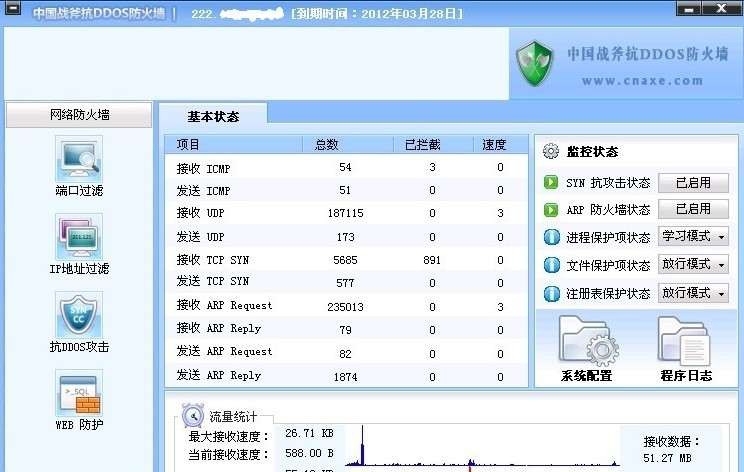Click the green SYN 抗攻击状态 status icon

tap(551, 182)
